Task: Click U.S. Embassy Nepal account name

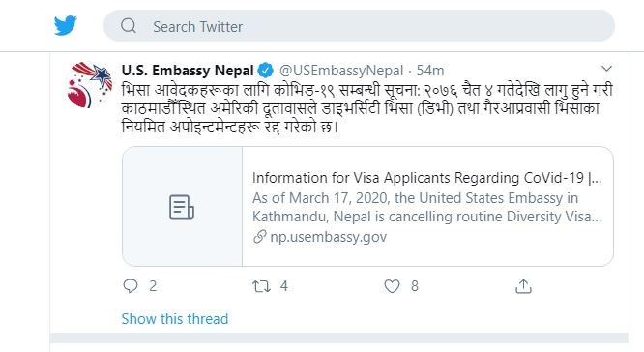Action: point(188,71)
